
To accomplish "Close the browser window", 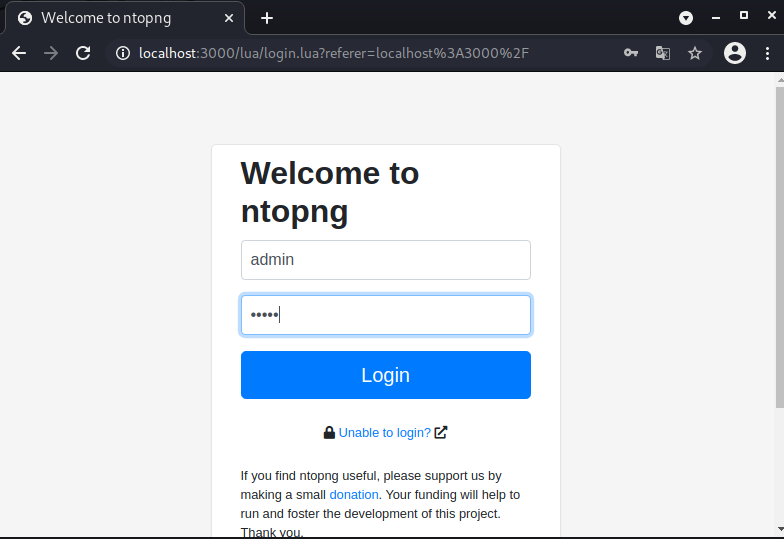I will click(x=772, y=16).
